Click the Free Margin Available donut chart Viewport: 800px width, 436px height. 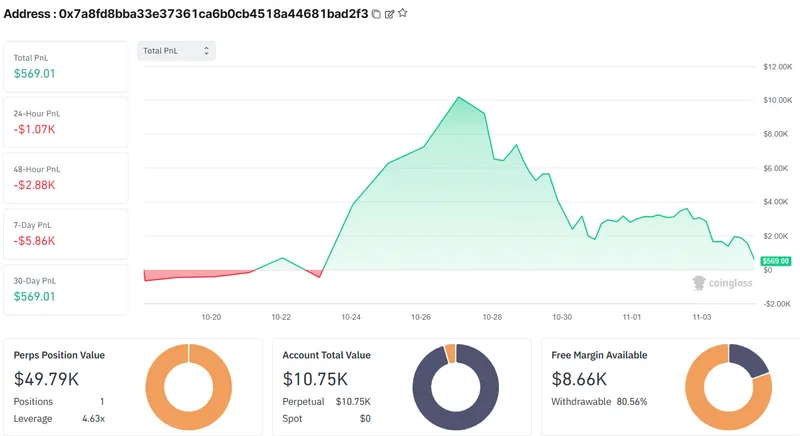728,386
